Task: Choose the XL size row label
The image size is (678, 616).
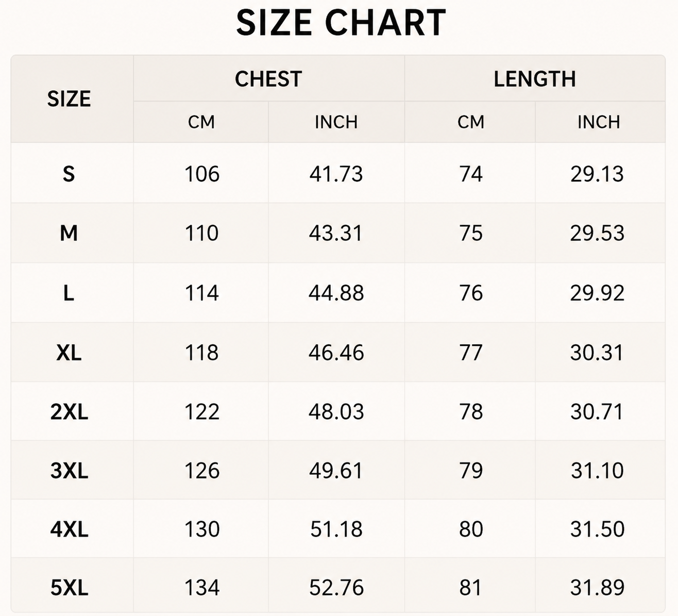Action: click(x=69, y=353)
